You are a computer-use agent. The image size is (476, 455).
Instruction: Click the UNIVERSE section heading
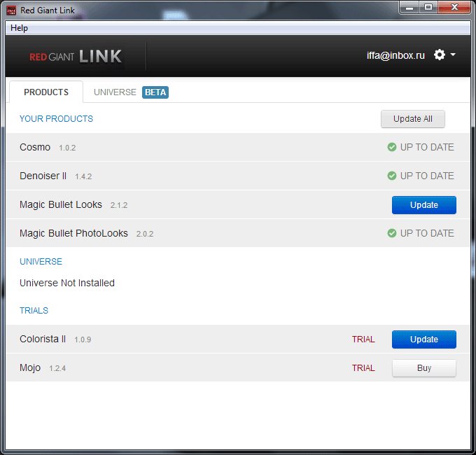click(41, 262)
